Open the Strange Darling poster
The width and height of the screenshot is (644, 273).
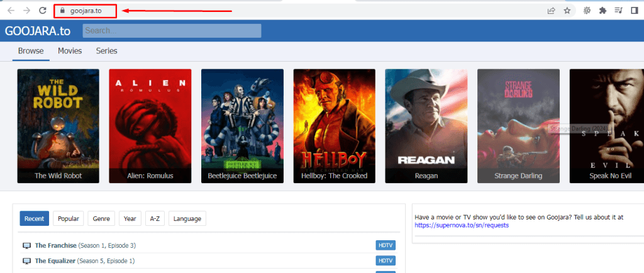pyautogui.click(x=518, y=126)
